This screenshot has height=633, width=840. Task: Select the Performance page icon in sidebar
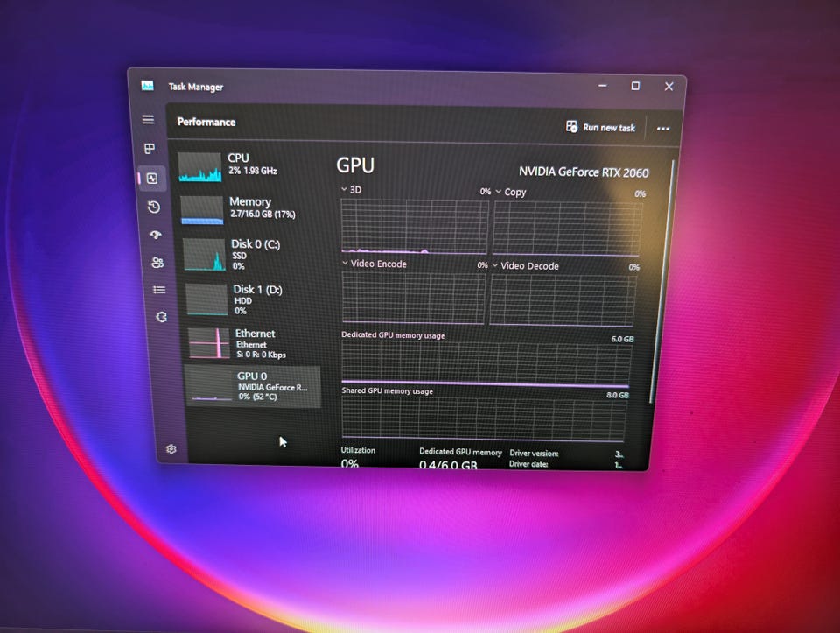click(x=152, y=179)
